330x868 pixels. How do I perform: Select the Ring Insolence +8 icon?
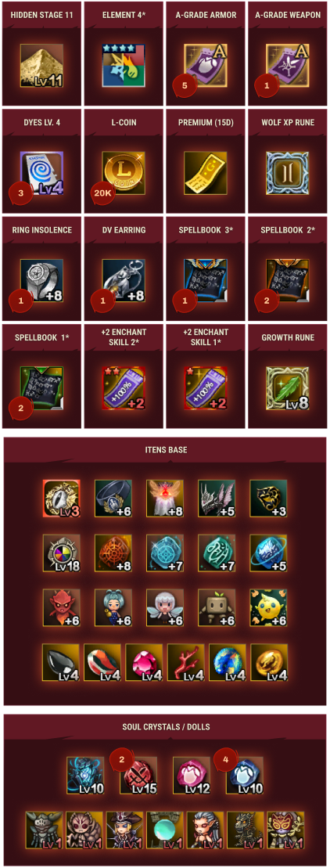pyautogui.click(x=41, y=281)
